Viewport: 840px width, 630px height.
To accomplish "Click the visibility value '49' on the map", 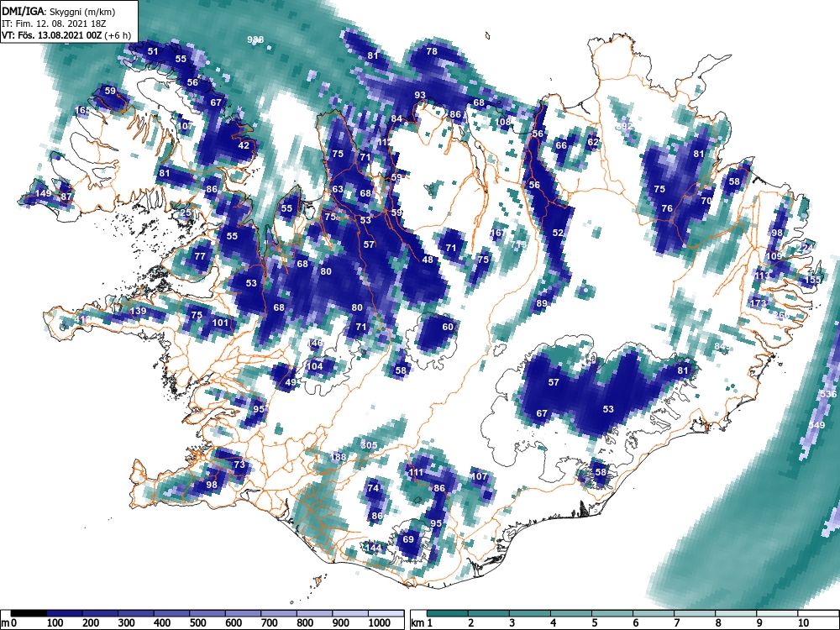I will tap(291, 382).
